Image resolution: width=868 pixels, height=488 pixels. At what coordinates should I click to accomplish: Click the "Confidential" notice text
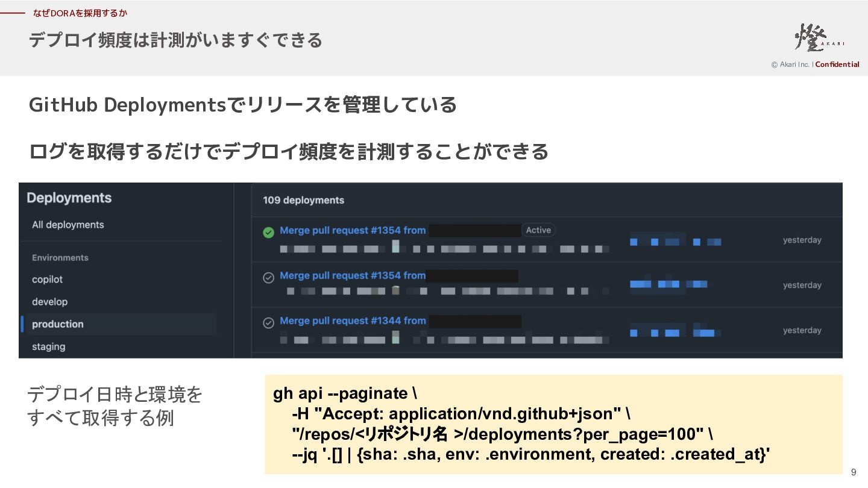(837, 64)
